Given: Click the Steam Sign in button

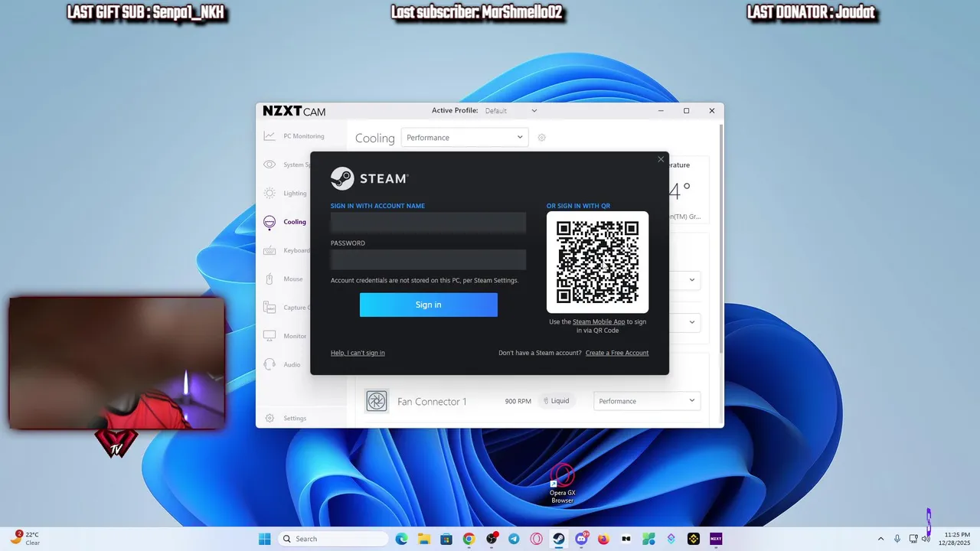Looking at the screenshot, I should tap(428, 305).
